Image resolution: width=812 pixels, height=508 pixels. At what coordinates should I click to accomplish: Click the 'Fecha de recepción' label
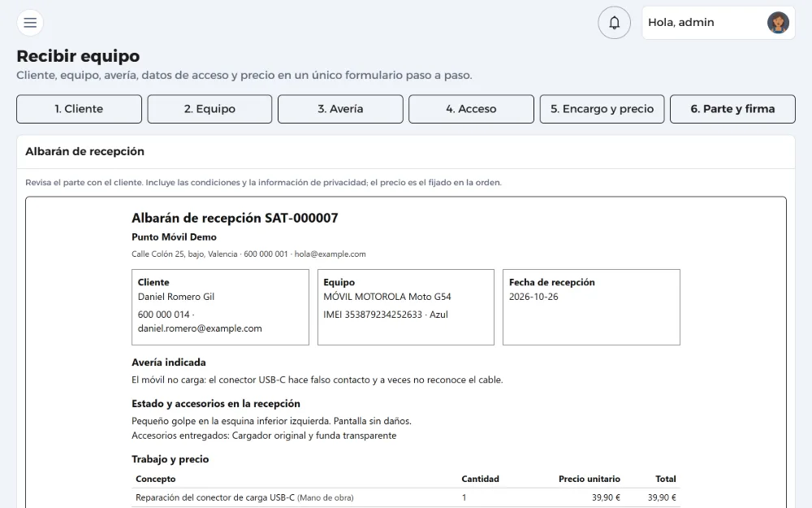pos(551,282)
